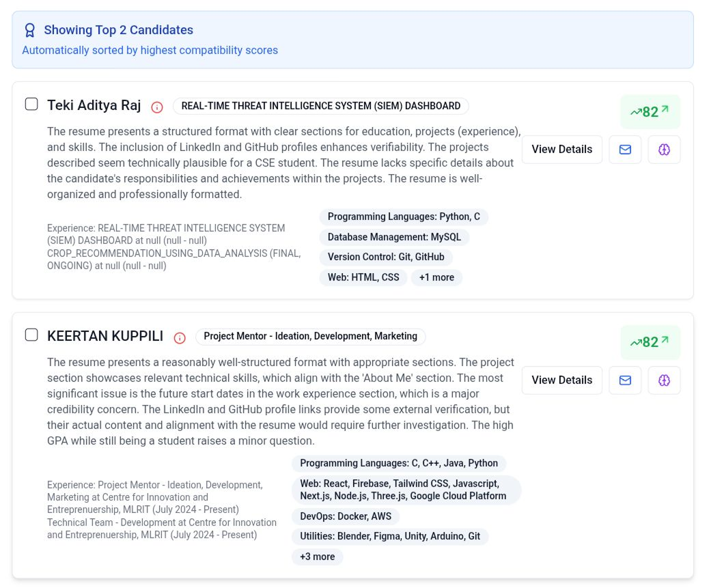Open View Details for KEERTAN KUPPILI

[561, 380]
